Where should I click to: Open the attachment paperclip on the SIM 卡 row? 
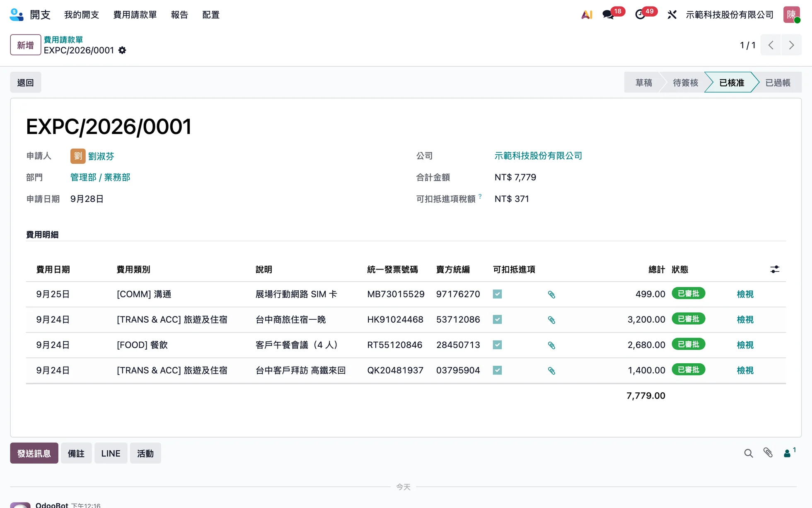(x=551, y=294)
